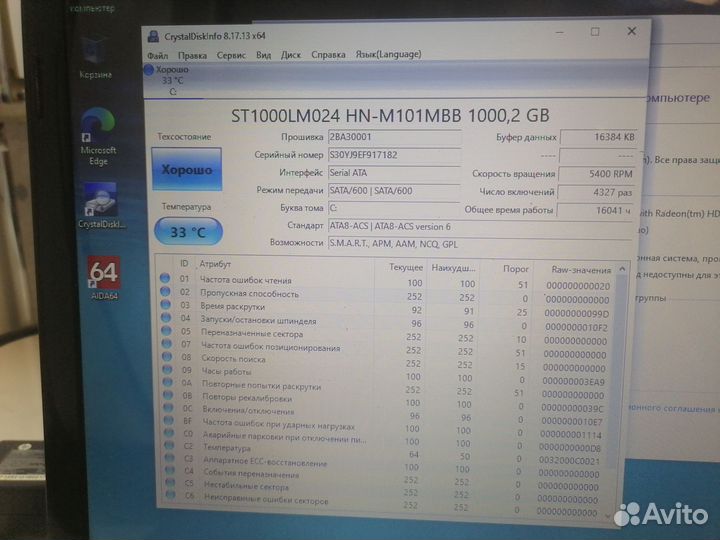Screen dimensions: 720x540
Task: Select row Повторные попытки раскрутки
Action: click(x=386, y=388)
